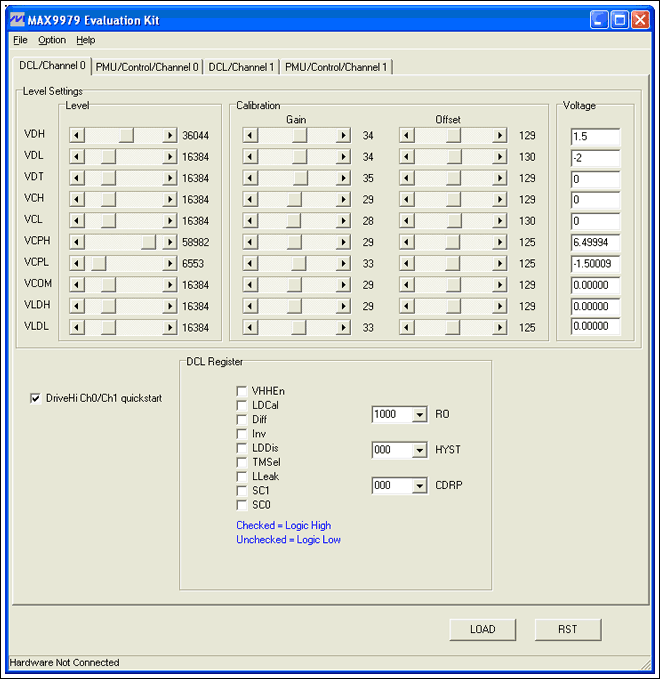660x679 pixels.
Task: Click the VDH voltage input field
Action: (595, 136)
